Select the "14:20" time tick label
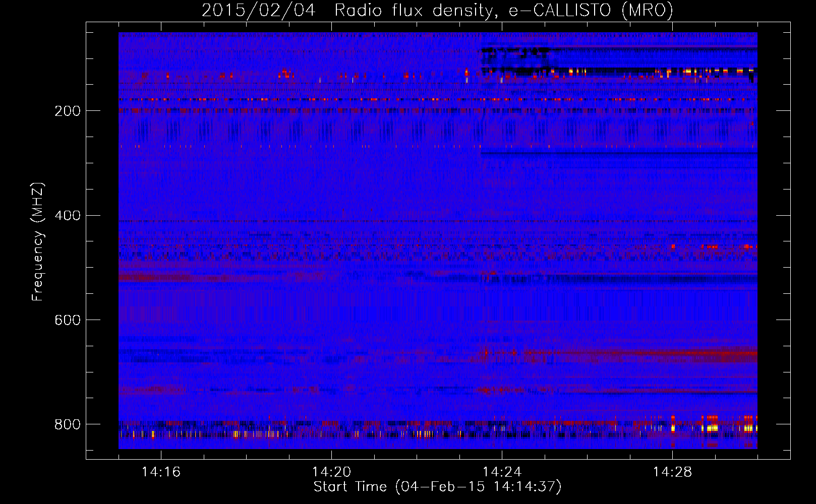The width and height of the screenshot is (816, 504). [331, 472]
